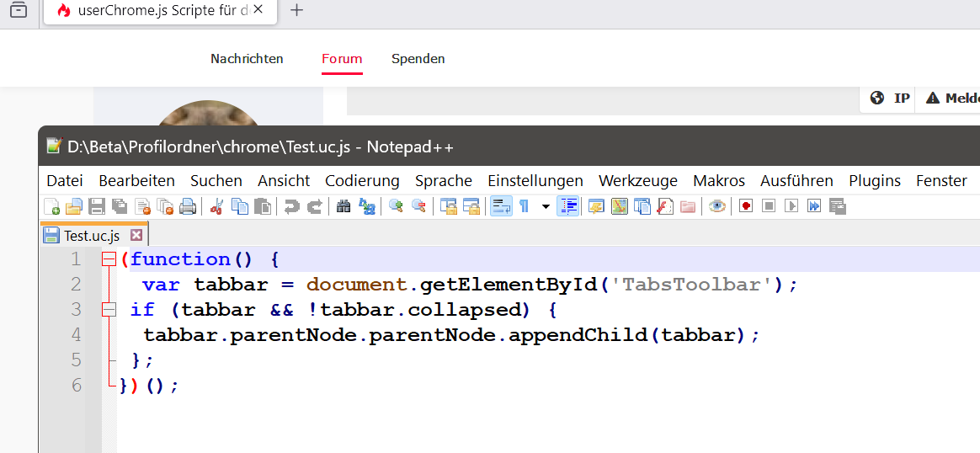The width and height of the screenshot is (980, 453).
Task: Toggle the Word wrap toolbar button
Action: pos(501,206)
